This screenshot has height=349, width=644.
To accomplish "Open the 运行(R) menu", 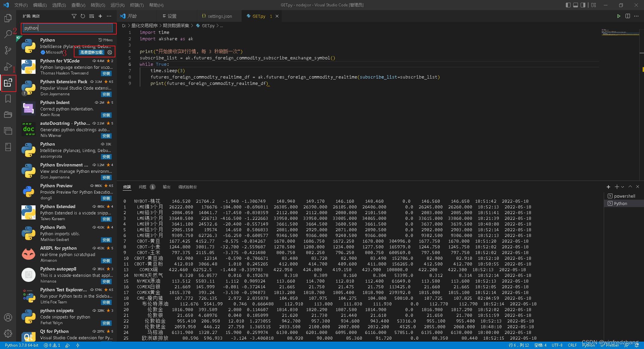I will [x=117, y=5].
